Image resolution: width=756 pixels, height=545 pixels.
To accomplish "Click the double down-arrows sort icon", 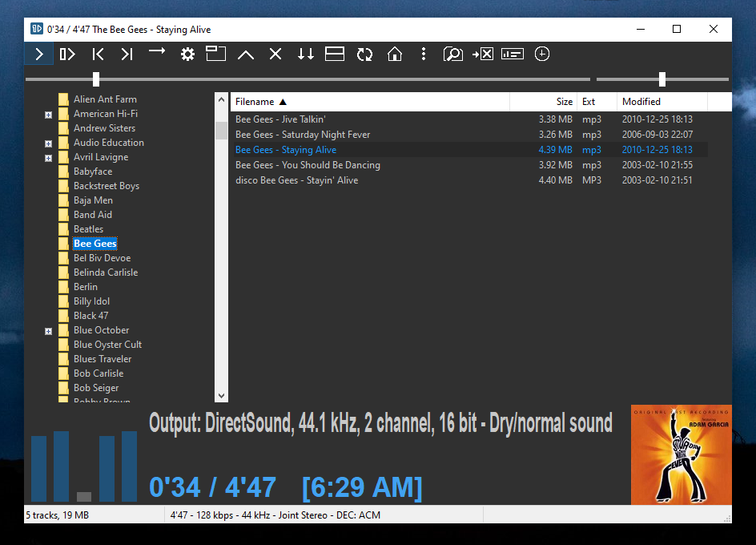I will [x=305, y=54].
